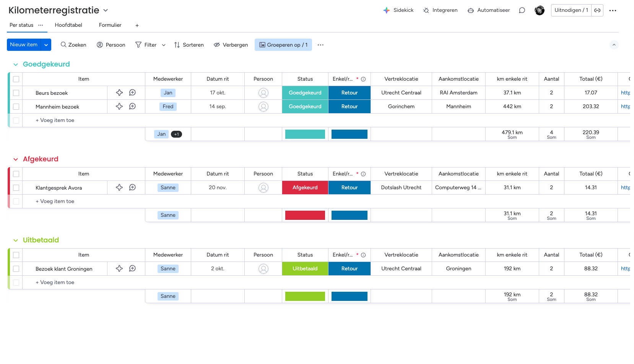
Task: Copy the board share link icon
Action: (x=597, y=10)
